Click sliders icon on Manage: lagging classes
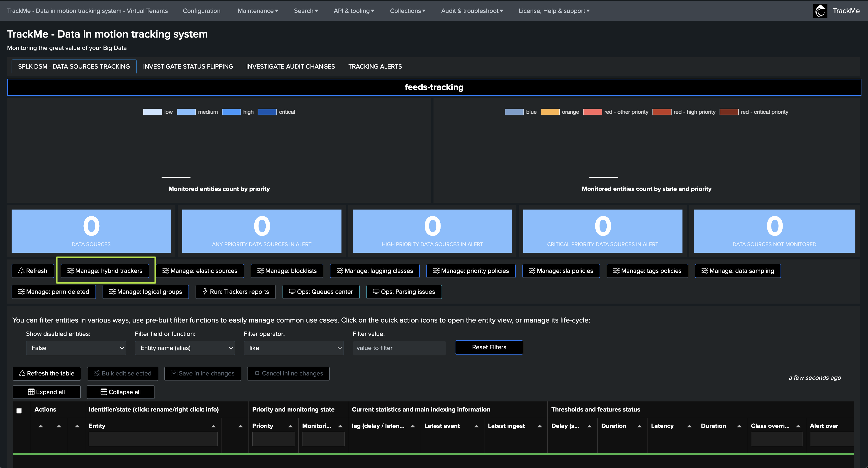This screenshot has width=868, height=468. coord(340,271)
